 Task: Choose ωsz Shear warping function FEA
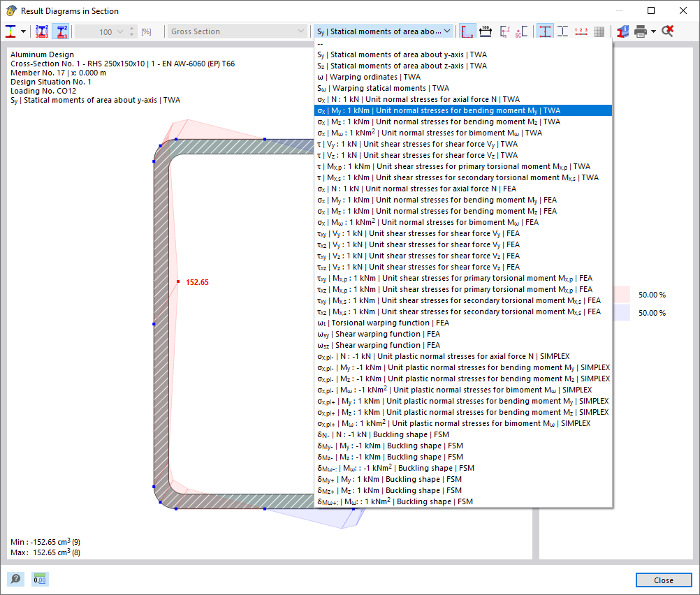pyautogui.click(x=463, y=344)
